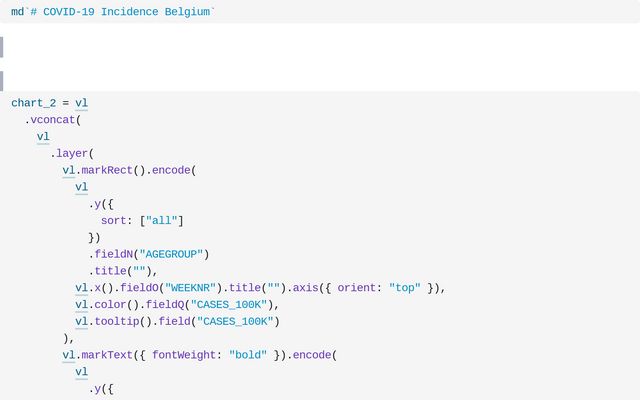
Task: Click the .vconcat( method call
Action: [x=52, y=120]
